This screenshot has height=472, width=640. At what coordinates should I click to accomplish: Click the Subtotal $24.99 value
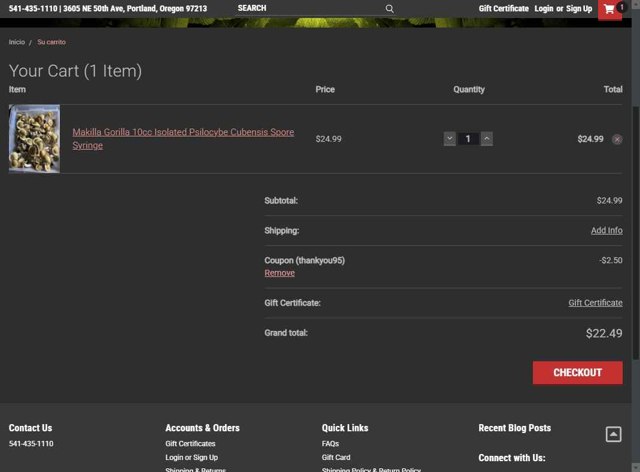tap(609, 200)
